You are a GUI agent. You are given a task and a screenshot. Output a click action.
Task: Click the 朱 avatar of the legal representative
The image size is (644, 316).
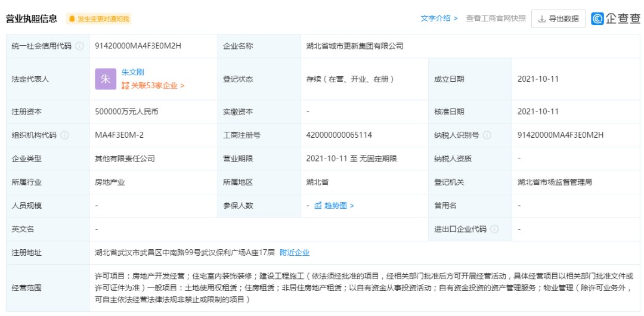pyautogui.click(x=106, y=79)
